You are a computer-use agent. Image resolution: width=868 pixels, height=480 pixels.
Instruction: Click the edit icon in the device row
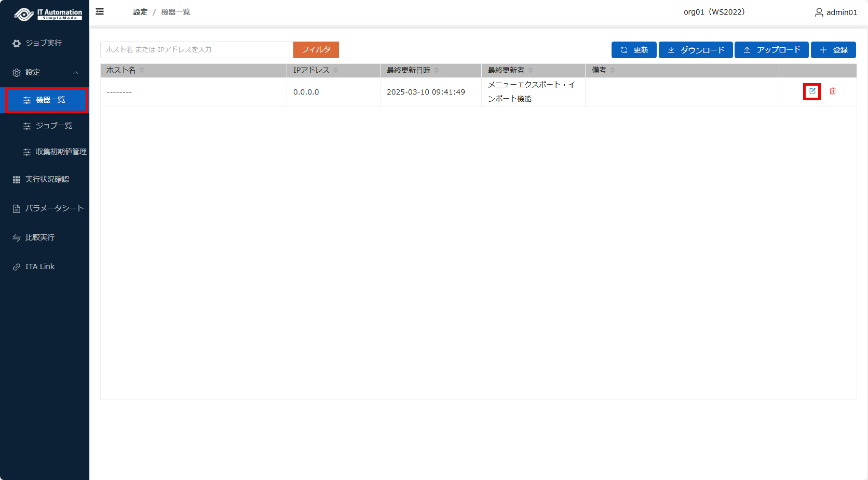[812, 91]
